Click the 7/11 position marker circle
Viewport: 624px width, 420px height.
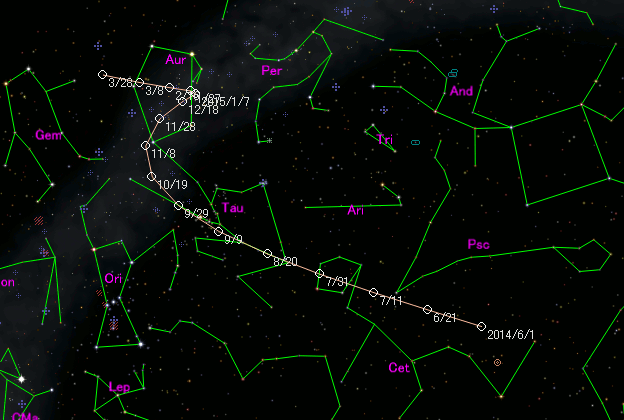374,293
